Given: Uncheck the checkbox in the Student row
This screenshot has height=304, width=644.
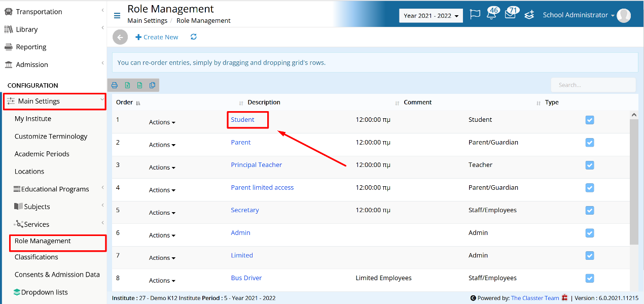Looking at the screenshot, I should point(590,120).
